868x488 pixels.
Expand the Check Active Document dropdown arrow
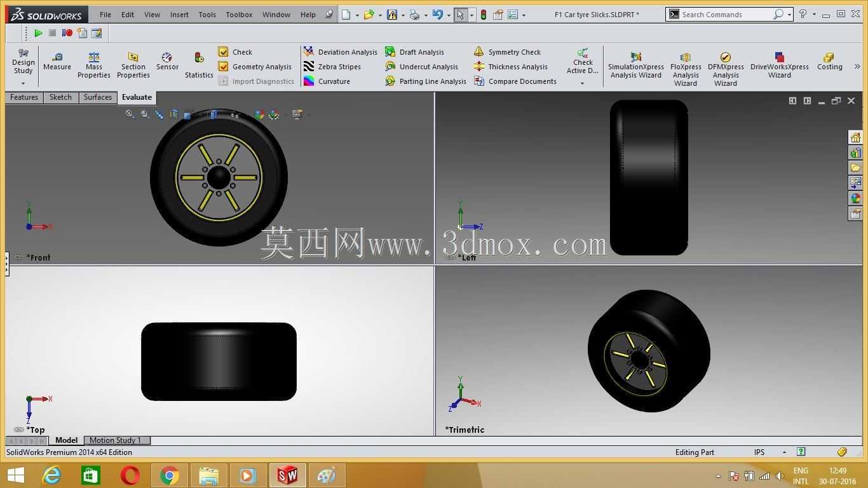(x=583, y=83)
